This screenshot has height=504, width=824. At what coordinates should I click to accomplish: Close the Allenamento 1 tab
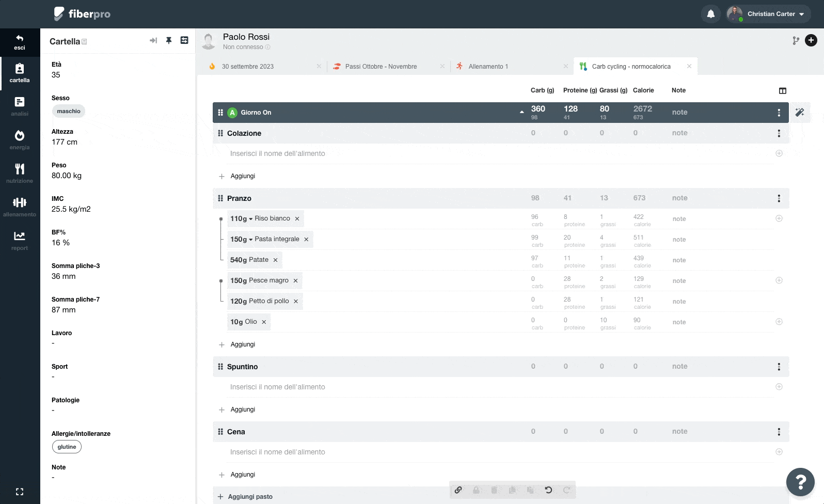(x=565, y=66)
